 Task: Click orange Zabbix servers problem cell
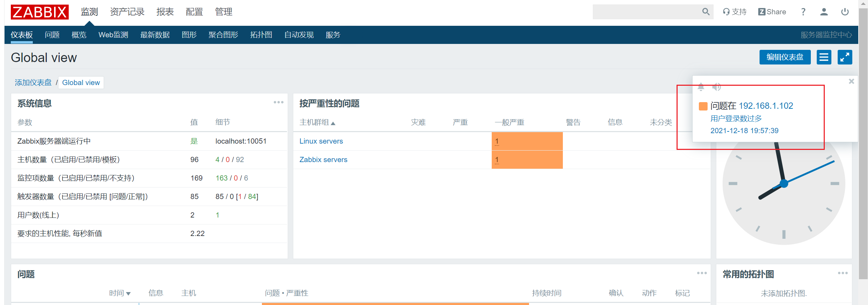click(x=527, y=160)
